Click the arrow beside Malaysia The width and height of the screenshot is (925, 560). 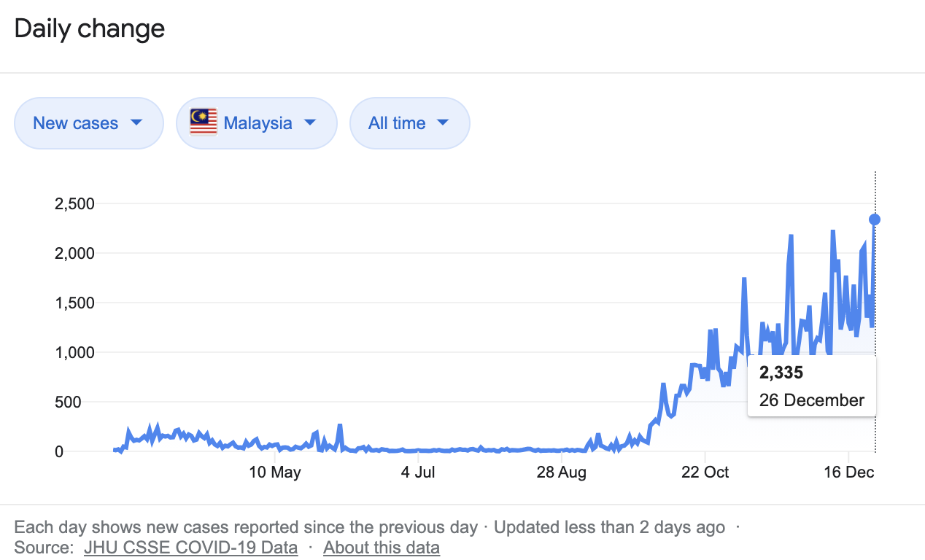tap(310, 122)
